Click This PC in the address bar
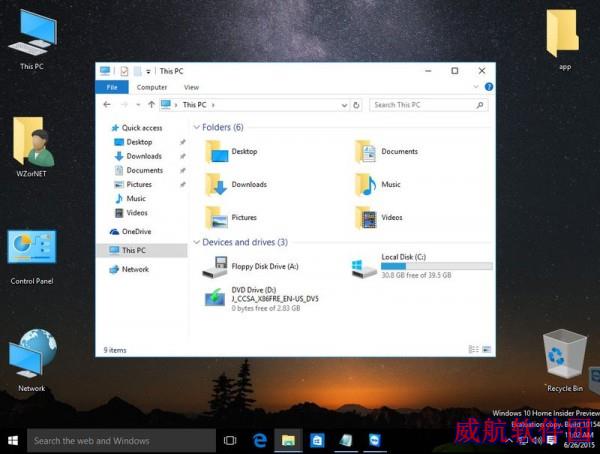600x454 pixels. pyautogui.click(x=194, y=105)
